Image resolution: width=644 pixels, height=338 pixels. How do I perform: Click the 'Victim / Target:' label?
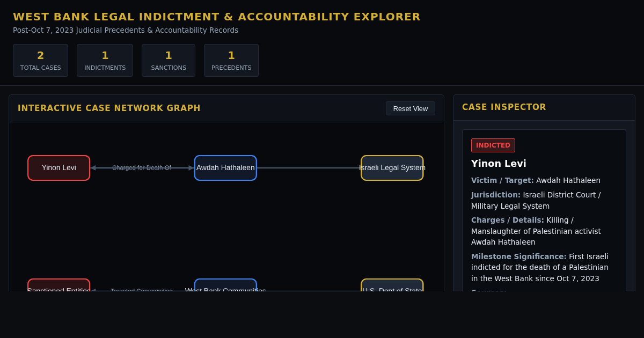tap(502, 180)
